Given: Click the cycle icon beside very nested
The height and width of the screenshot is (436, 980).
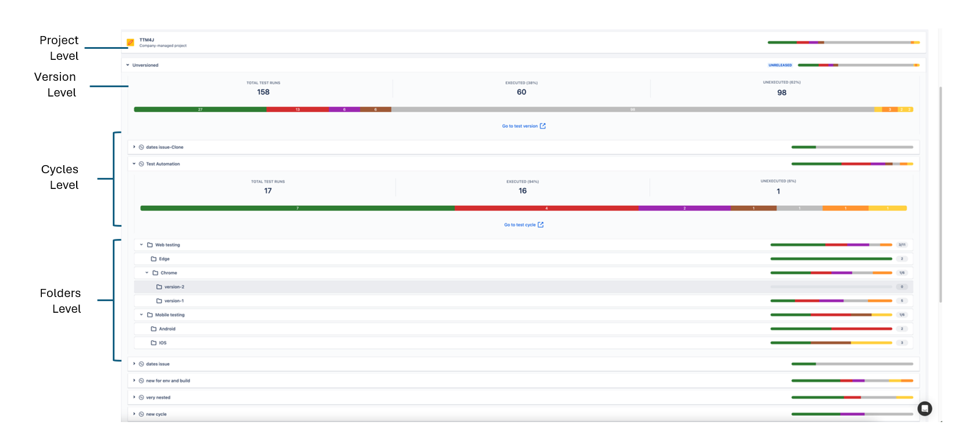Looking at the screenshot, I should [141, 398].
